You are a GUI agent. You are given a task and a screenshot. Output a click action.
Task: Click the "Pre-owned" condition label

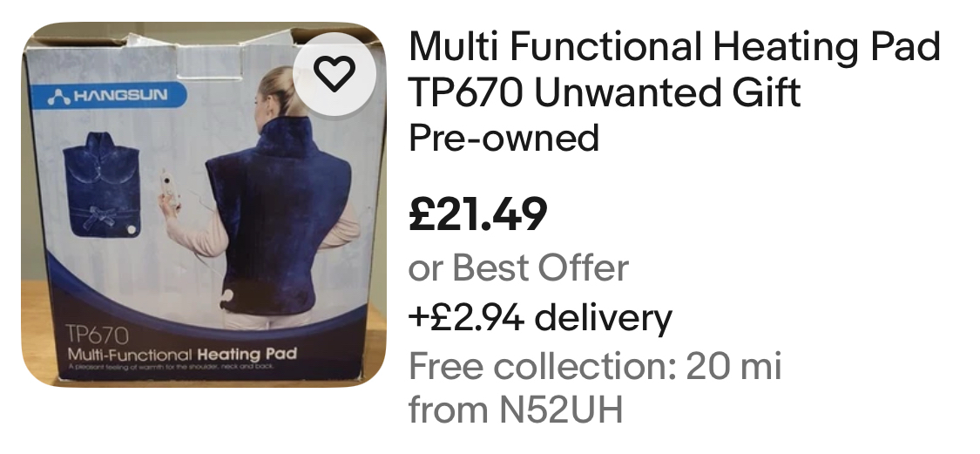pyautogui.click(x=504, y=139)
